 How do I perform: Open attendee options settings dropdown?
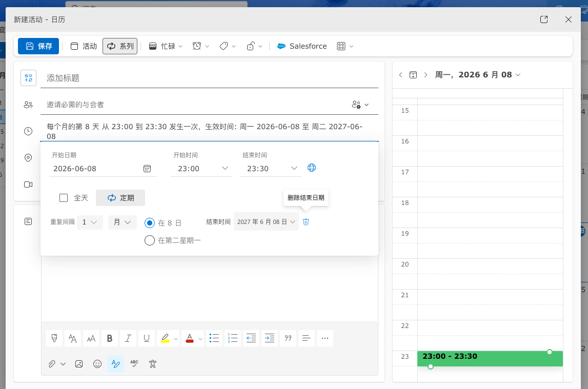tap(360, 105)
